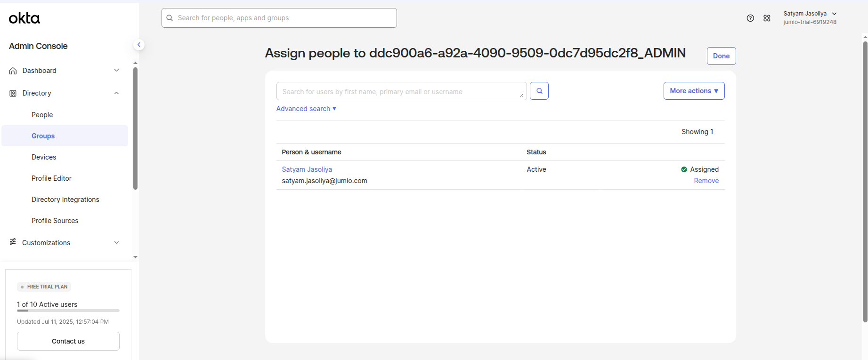868x360 pixels.
Task: Click the Done button
Action: [721, 56]
